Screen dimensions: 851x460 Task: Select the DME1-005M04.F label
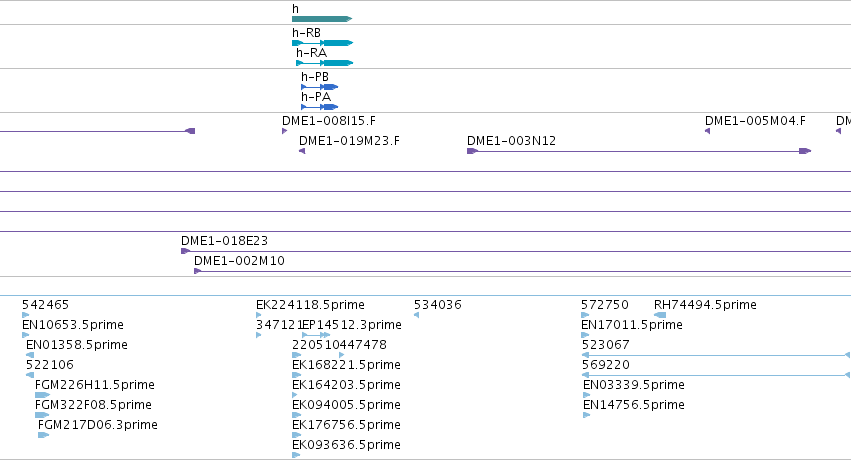(x=755, y=120)
